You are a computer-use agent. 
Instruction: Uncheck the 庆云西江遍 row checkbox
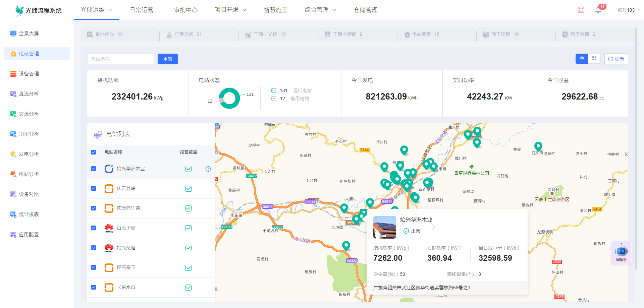94,208
